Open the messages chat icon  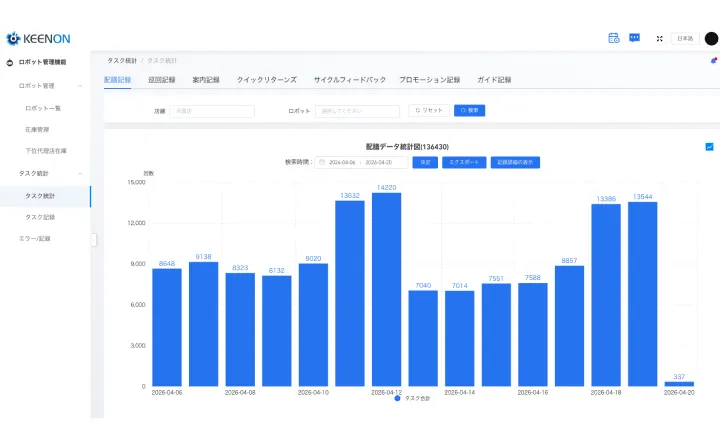[x=634, y=38]
